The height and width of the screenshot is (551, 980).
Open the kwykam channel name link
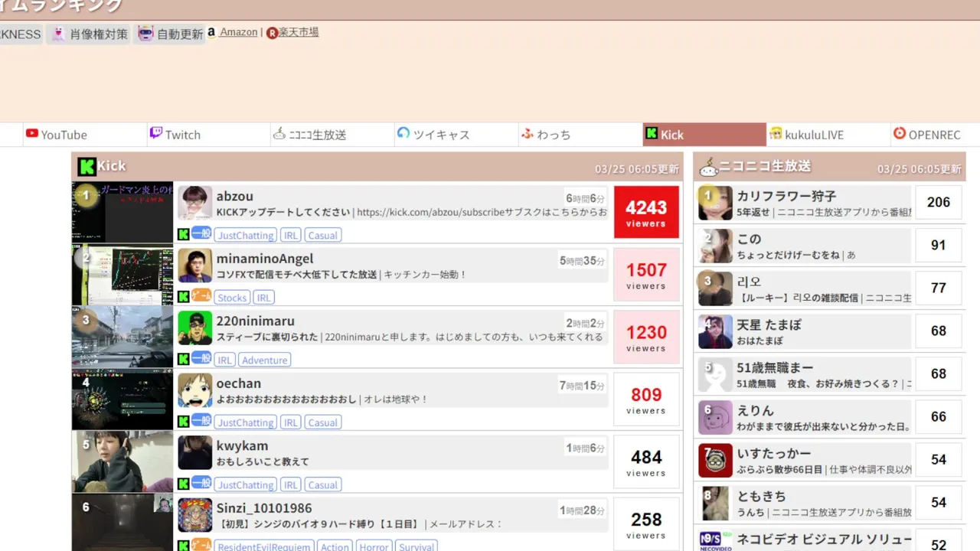click(242, 445)
